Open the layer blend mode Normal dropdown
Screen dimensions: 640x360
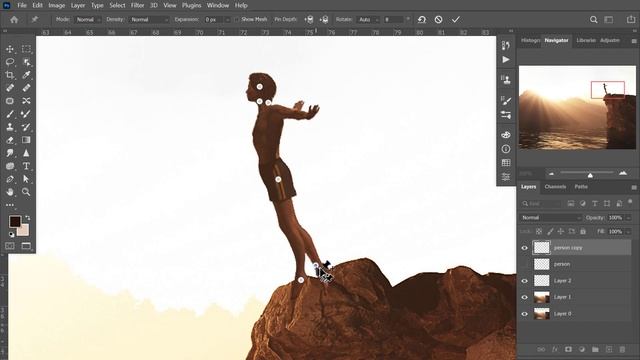[x=551, y=218]
